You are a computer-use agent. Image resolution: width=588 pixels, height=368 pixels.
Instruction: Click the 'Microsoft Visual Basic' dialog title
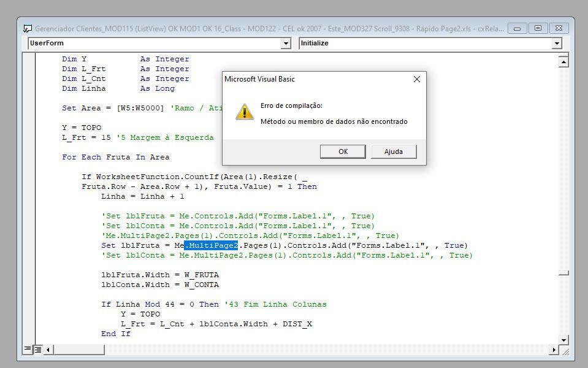click(x=259, y=79)
